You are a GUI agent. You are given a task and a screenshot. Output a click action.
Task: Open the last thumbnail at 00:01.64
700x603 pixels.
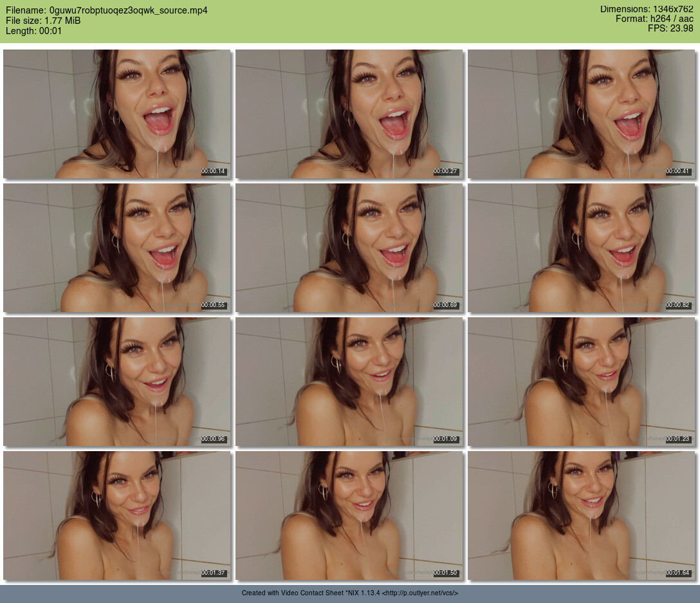[581, 515]
